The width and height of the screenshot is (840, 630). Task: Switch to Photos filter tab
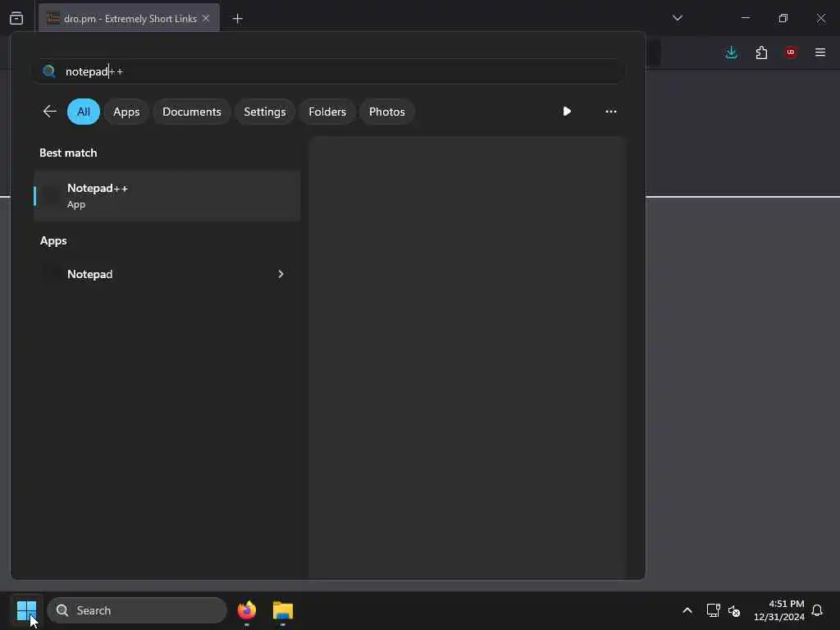(387, 112)
